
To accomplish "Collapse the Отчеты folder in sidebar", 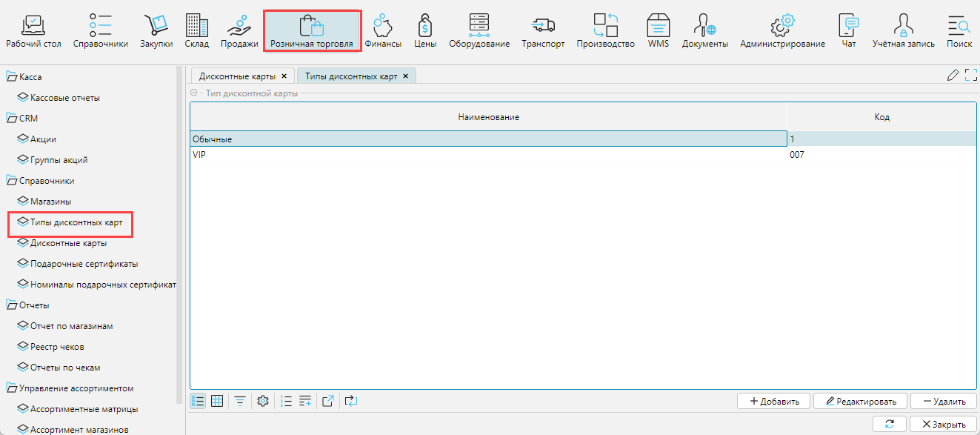I will (x=12, y=305).
